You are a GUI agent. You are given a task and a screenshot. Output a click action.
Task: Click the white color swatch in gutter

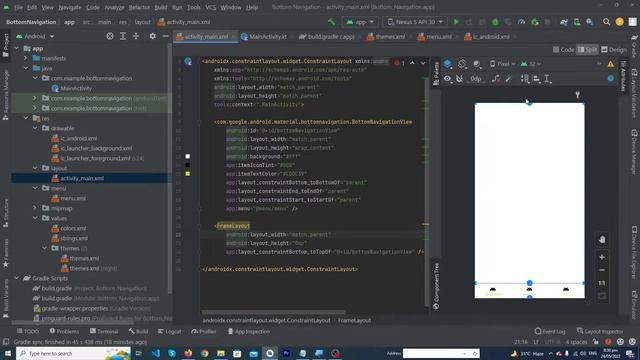pyautogui.click(x=188, y=156)
